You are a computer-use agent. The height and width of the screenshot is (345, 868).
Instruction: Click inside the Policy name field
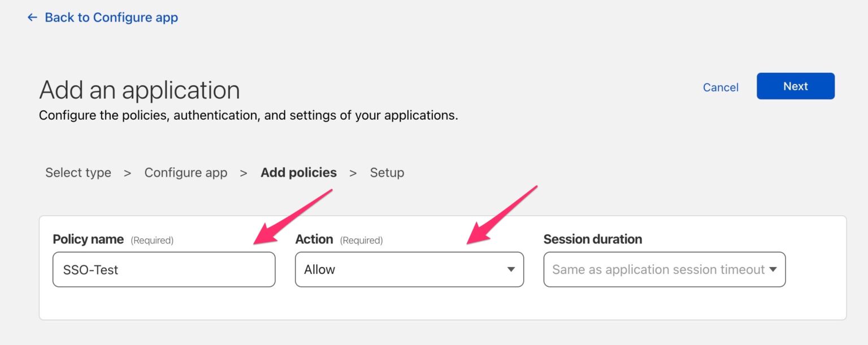point(164,269)
